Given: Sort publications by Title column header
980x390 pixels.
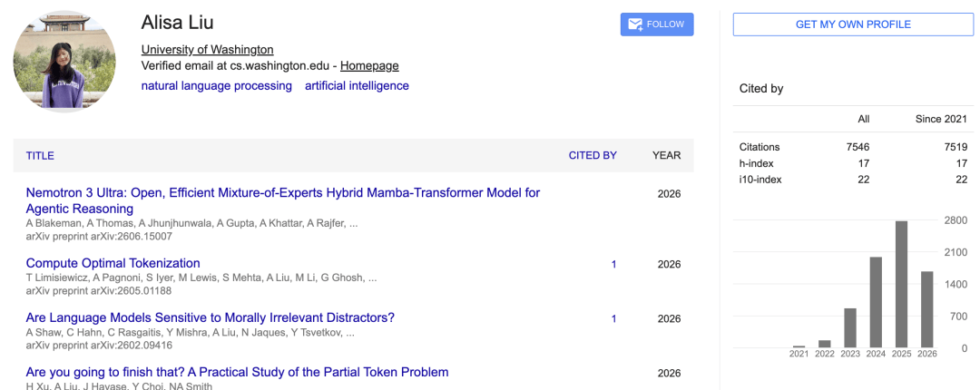Looking at the screenshot, I should point(40,156).
